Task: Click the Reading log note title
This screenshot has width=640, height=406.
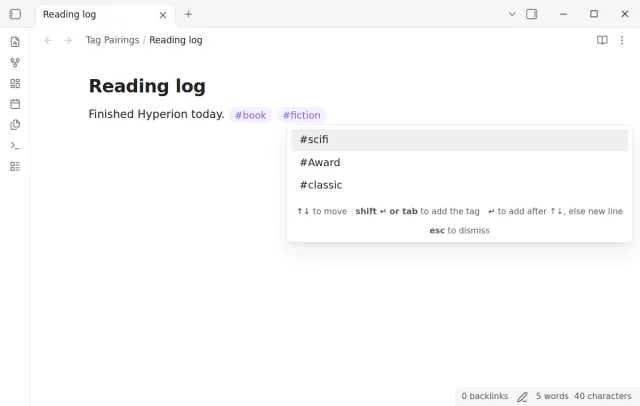Action: pos(147,86)
